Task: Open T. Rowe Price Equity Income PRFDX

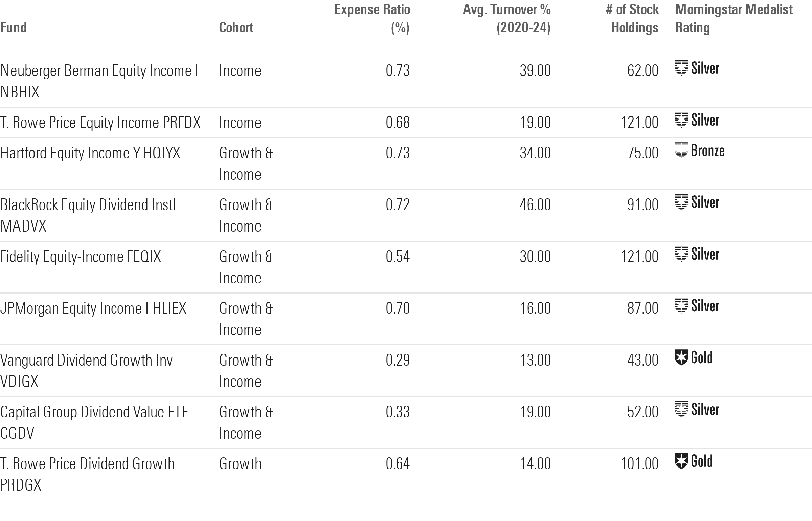Action: click(x=100, y=123)
